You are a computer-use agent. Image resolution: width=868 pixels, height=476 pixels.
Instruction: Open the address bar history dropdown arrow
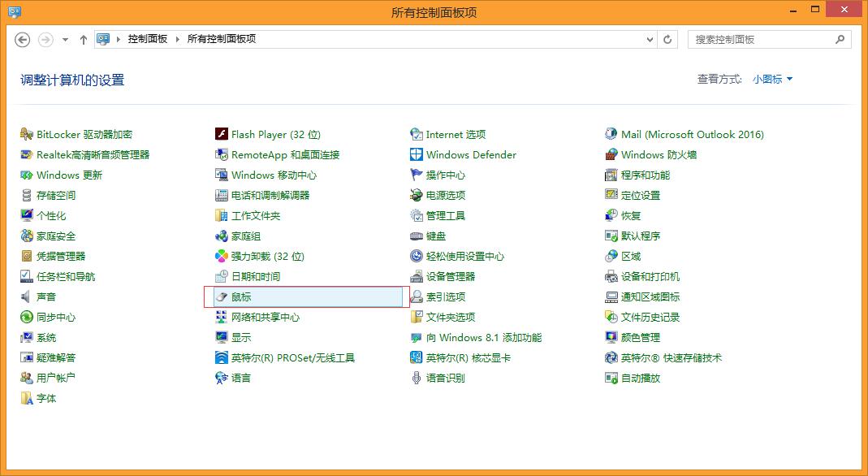[x=650, y=39]
